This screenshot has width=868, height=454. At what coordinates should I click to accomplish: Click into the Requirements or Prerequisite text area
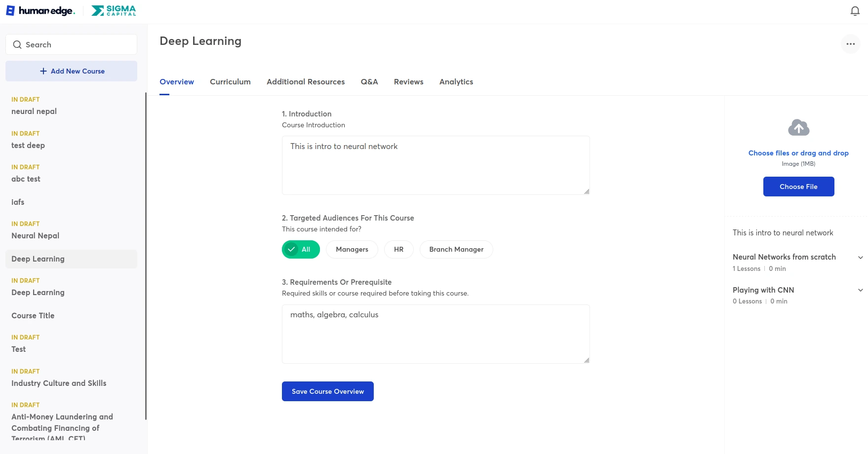(435, 334)
